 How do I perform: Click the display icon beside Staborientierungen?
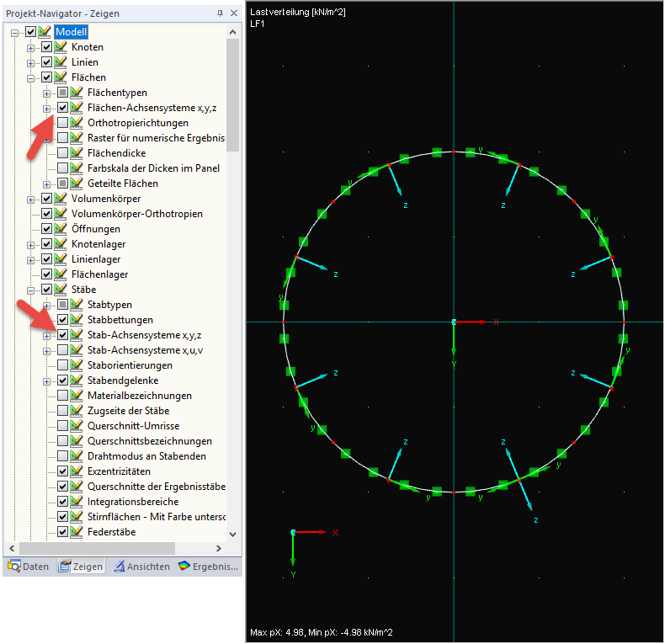click(x=77, y=365)
